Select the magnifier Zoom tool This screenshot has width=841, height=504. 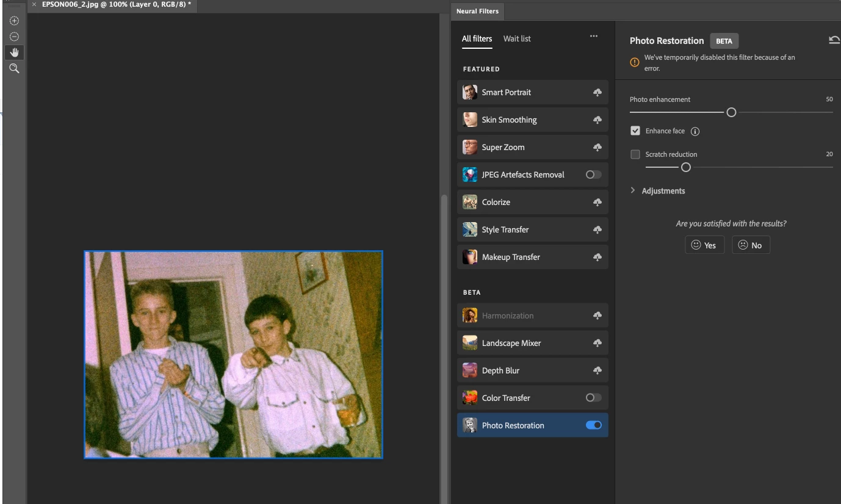click(15, 69)
